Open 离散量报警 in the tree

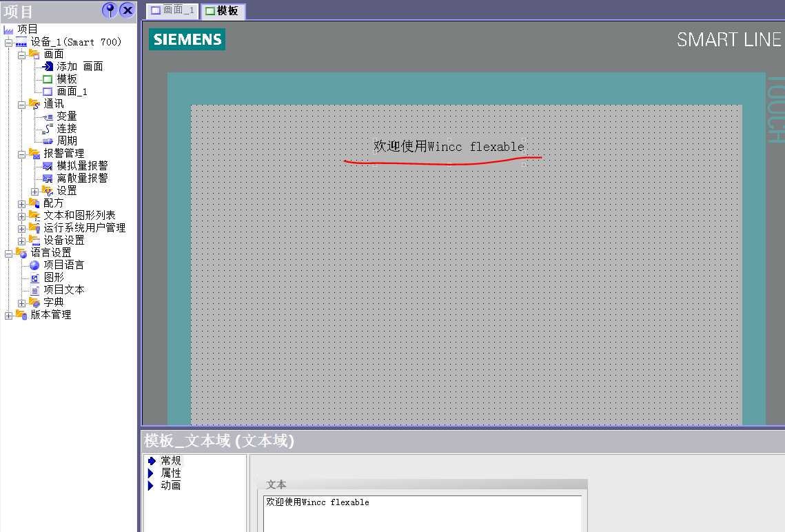coord(82,178)
